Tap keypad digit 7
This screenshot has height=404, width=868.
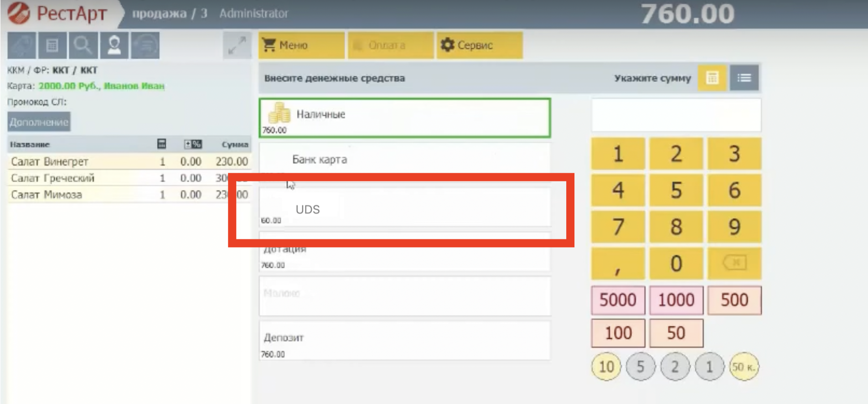618,227
